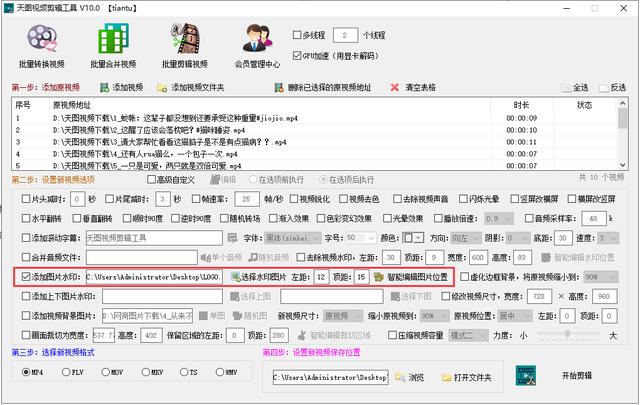Disable the 添加图片水印 checkbox

tap(26, 276)
